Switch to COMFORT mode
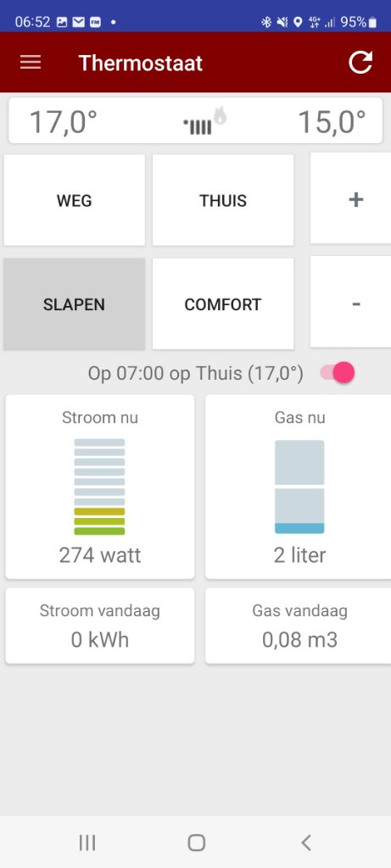The height and width of the screenshot is (868, 391). [x=223, y=304]
